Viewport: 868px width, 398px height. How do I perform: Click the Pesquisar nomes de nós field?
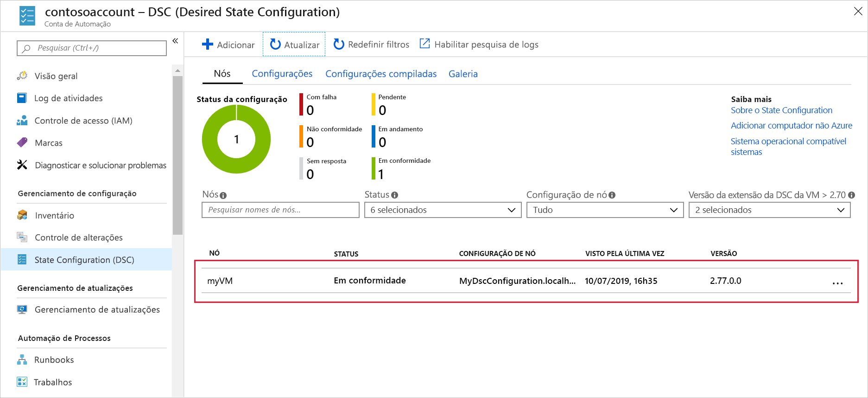[280, 210]
